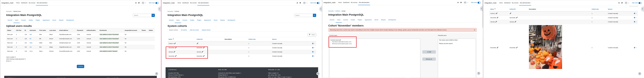Viewport: 644px width, 78px height.
Task: Edit December name pencil on System cohorts page
Action: click(176, 48)
